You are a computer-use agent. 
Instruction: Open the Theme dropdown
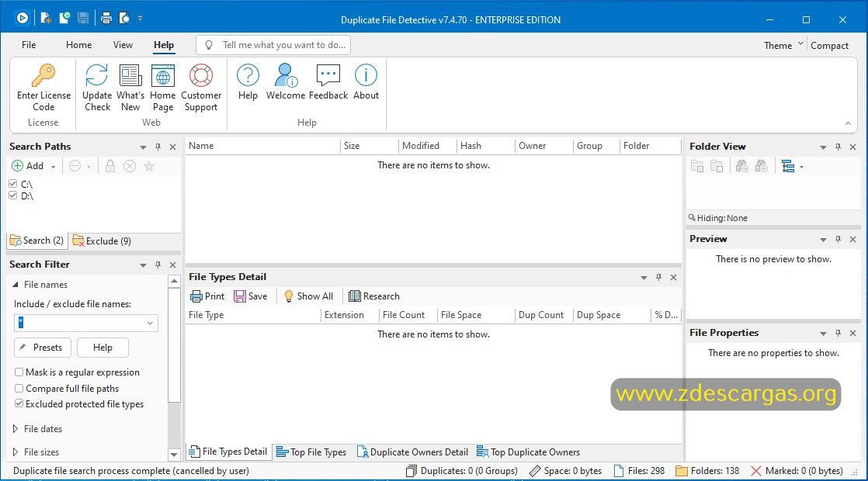point(783,45)
